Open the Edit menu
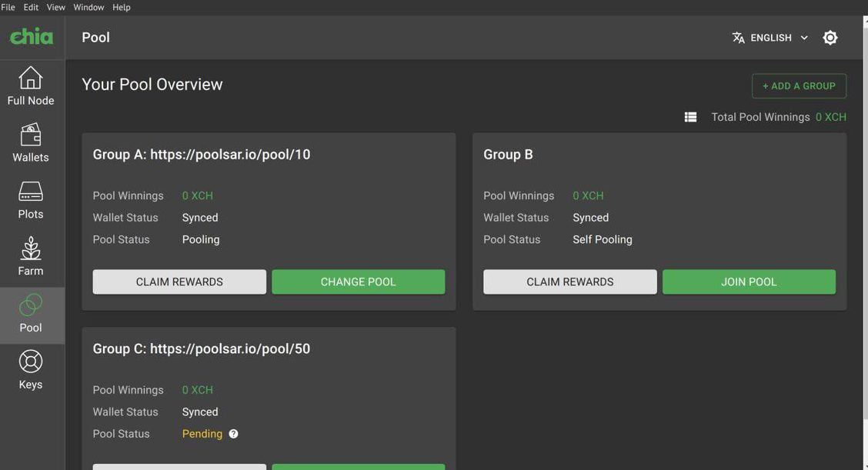868x470 pixels. tap(31, 7)
